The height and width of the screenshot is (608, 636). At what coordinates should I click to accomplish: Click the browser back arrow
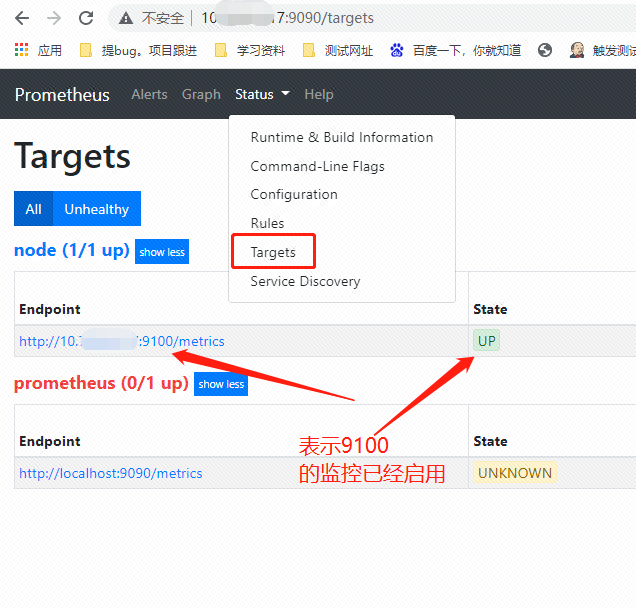[x=21, y=18]
